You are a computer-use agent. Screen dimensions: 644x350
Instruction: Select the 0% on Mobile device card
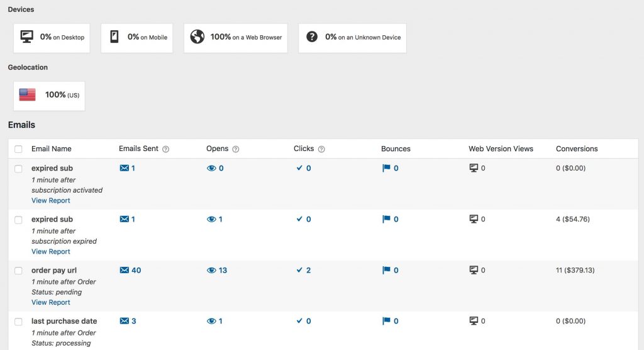[136, 38]
